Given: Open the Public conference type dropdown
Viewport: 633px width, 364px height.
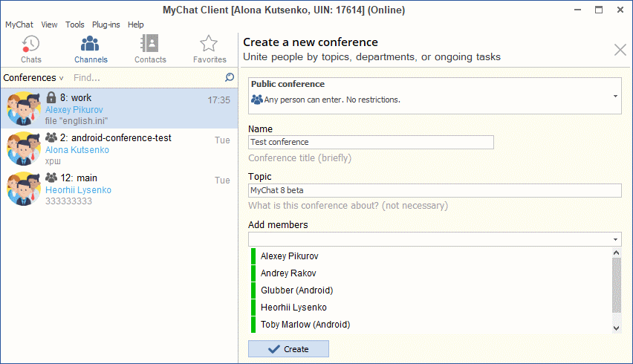Looking at the screenshot, I should coord(615,96).
